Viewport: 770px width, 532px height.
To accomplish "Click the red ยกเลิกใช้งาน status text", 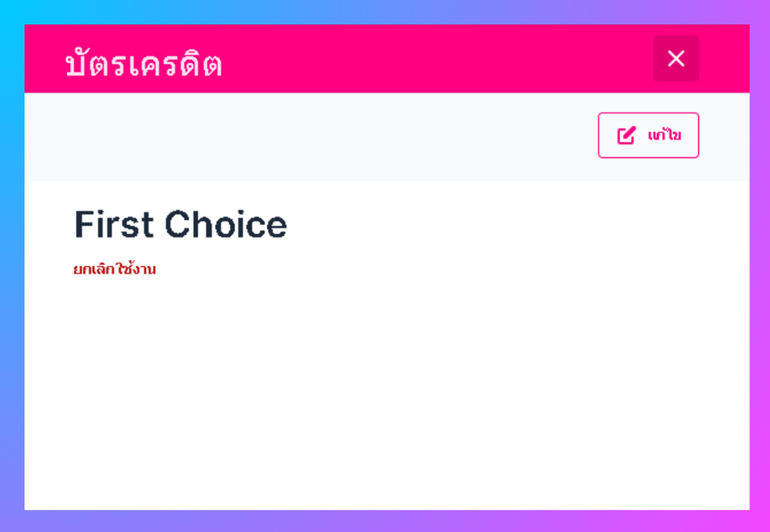I will point(115,269).
